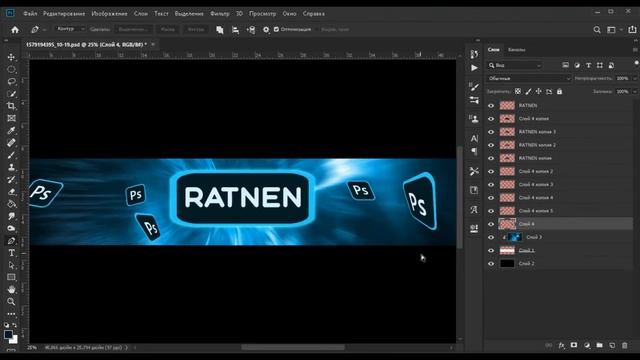Click the Фигура button in options bar
Image resolution: width=640 pixels, height=360 pixels.
point(196,29)
